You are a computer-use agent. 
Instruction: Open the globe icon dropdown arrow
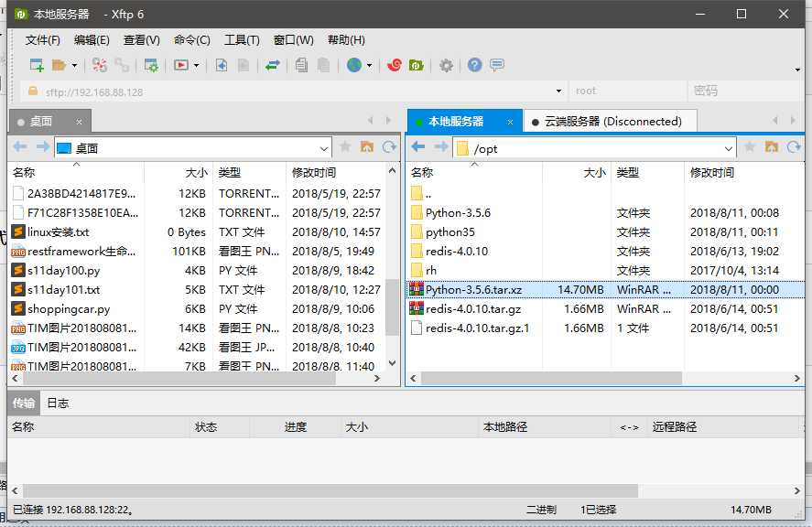tap(369, 66)
